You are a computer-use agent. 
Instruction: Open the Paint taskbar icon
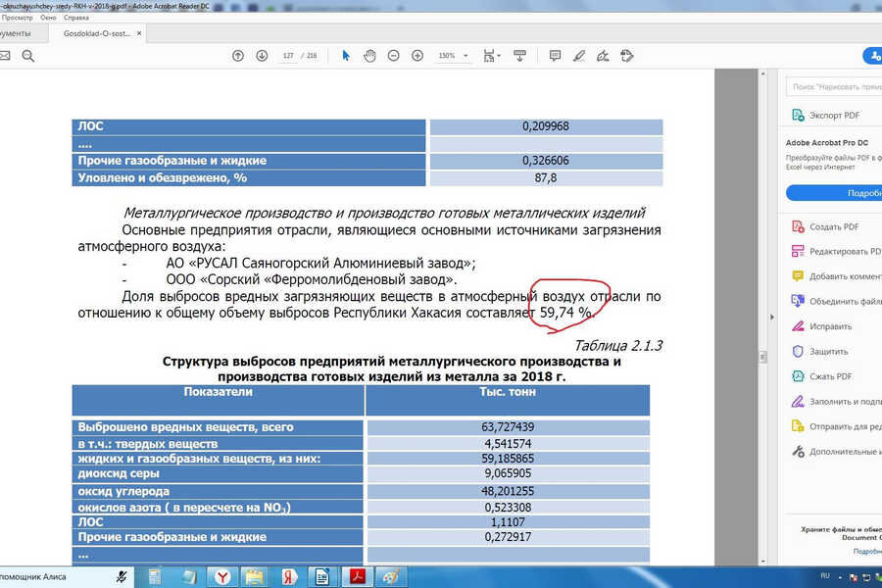[391, 577]
